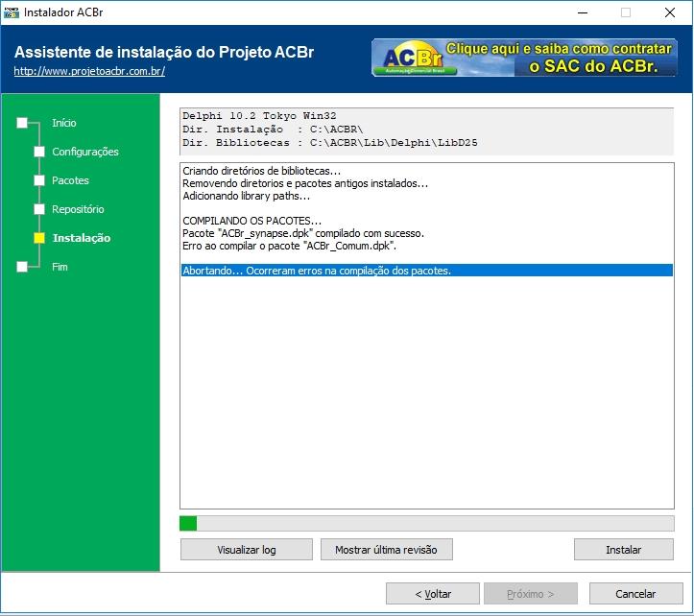Go to the Repositório step
The width and height of the screenshot is (694, 616).
78,209
